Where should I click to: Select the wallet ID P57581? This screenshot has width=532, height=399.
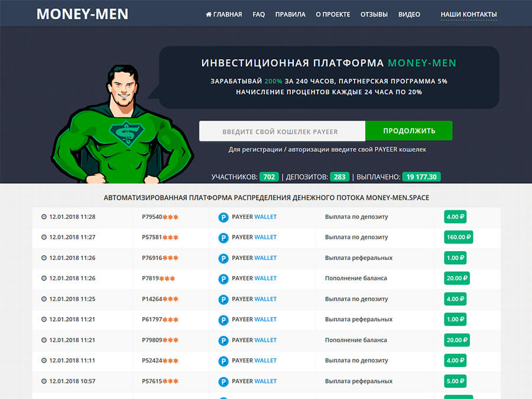pos(160,237)
